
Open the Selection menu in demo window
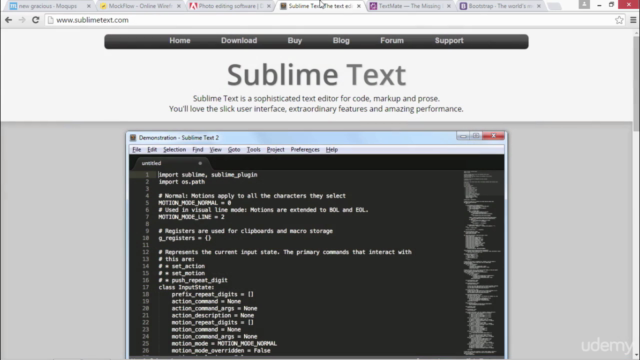(174, 150)
